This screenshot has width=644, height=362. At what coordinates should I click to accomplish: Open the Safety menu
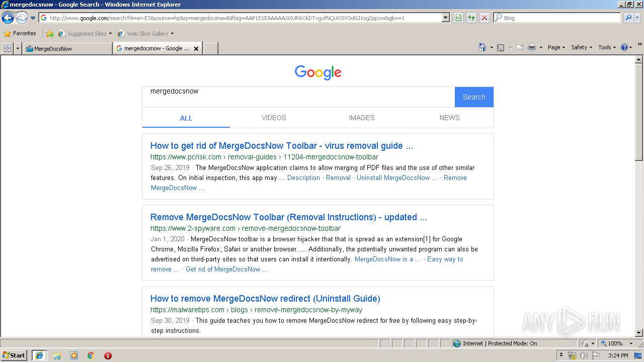[581, 47]
